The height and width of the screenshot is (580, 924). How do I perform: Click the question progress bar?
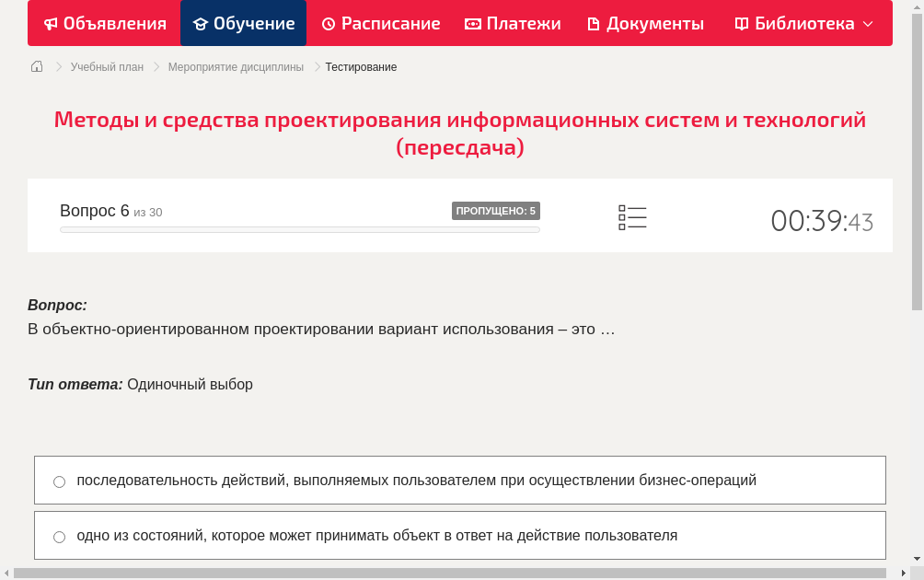click(299, 229)
